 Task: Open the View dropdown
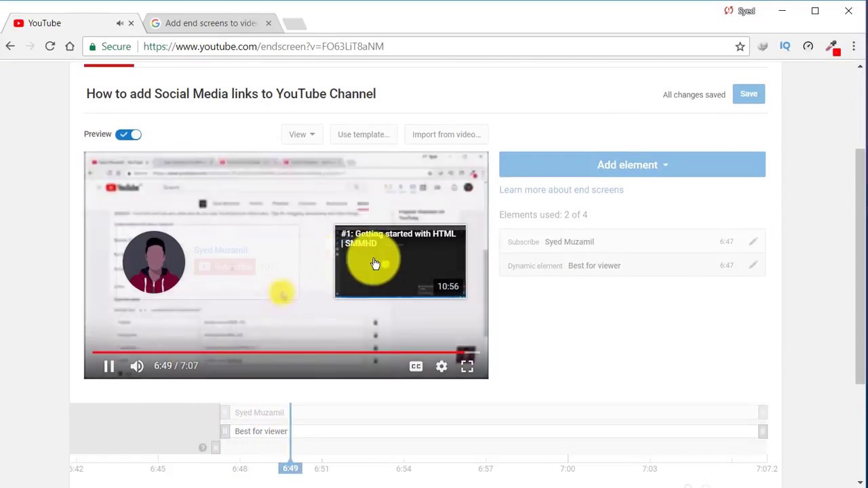pyautogui.click(x=302, y=134)
